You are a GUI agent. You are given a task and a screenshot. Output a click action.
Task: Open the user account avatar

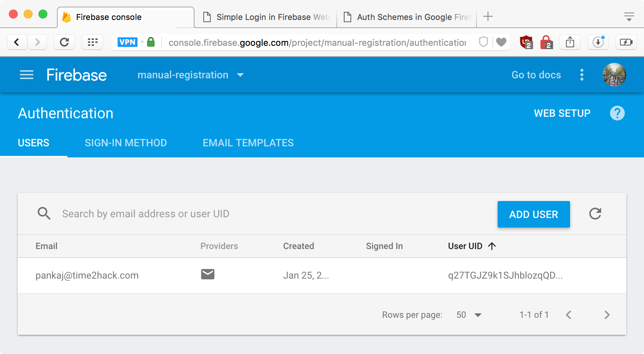click(614, 75)
